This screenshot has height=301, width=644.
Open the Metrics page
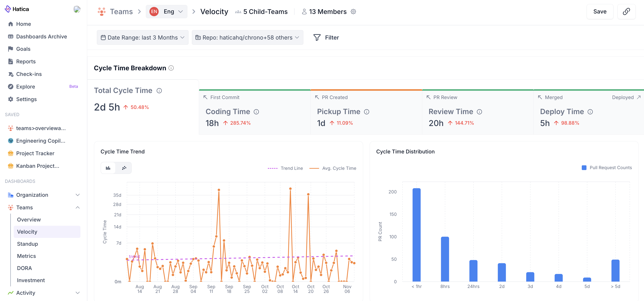tap(27, 256)
